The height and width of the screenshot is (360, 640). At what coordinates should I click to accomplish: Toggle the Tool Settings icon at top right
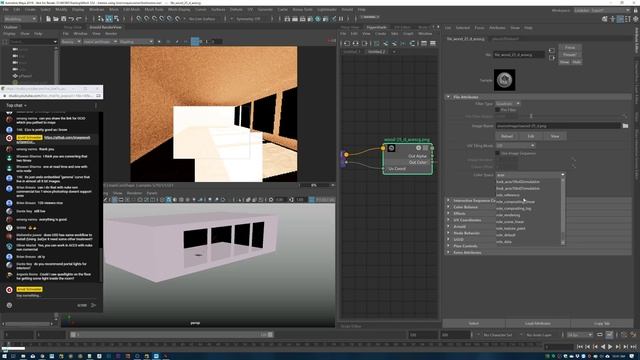click(628, 19)
